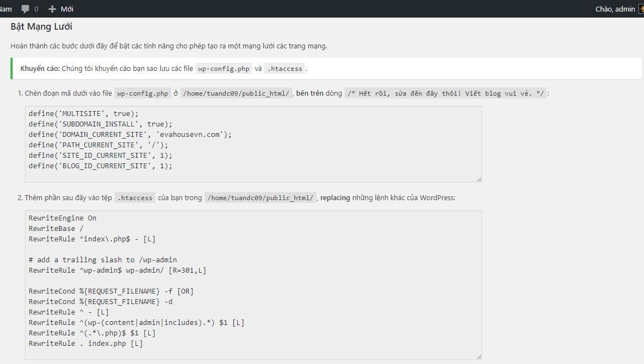This screenshot has height=364, width=644.
Task: Click the '# add a trailing slash' comment line
Action: pos(102,260)
